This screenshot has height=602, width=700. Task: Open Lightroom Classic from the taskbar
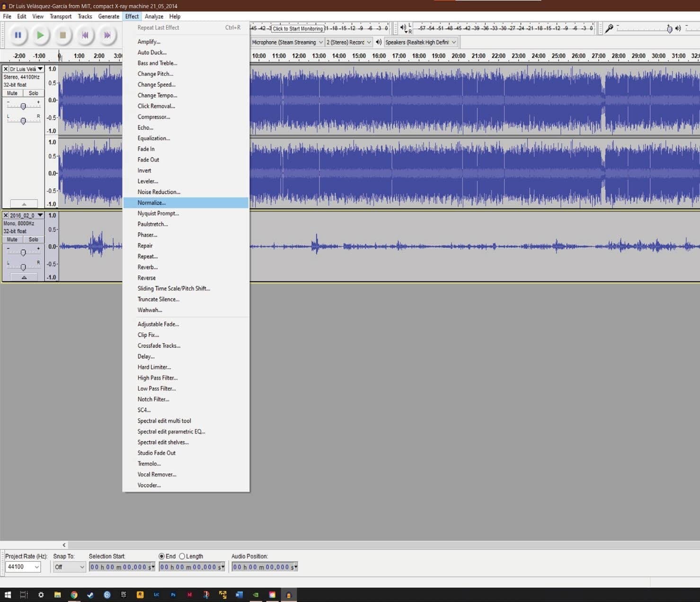click(x=156, y=595)
